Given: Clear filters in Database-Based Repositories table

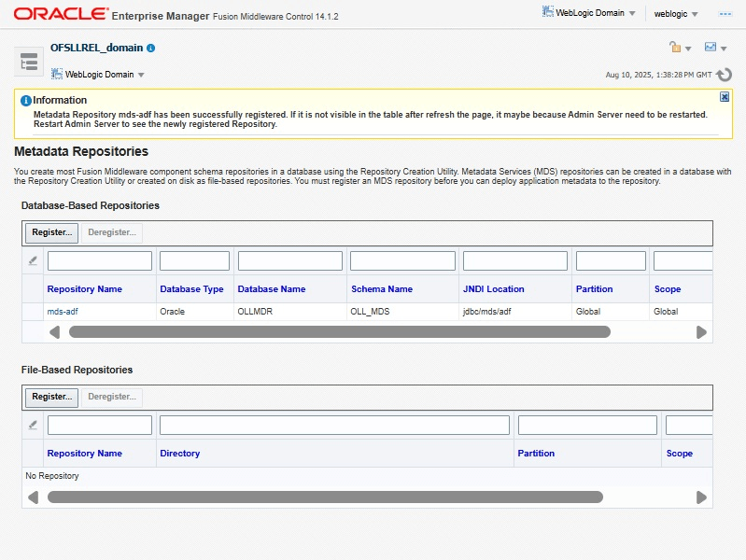Looking at the screenshot, I should tap(33, 260).
